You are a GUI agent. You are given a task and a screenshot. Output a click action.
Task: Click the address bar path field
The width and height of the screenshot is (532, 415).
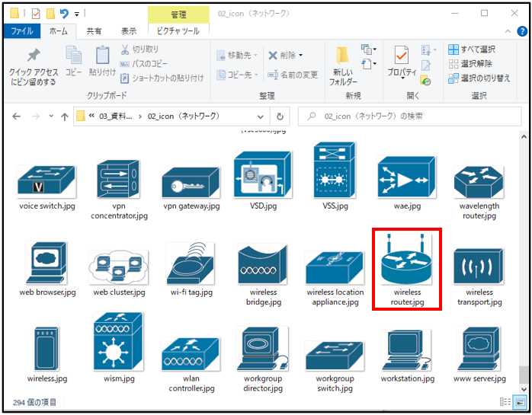tap(171, 117)
